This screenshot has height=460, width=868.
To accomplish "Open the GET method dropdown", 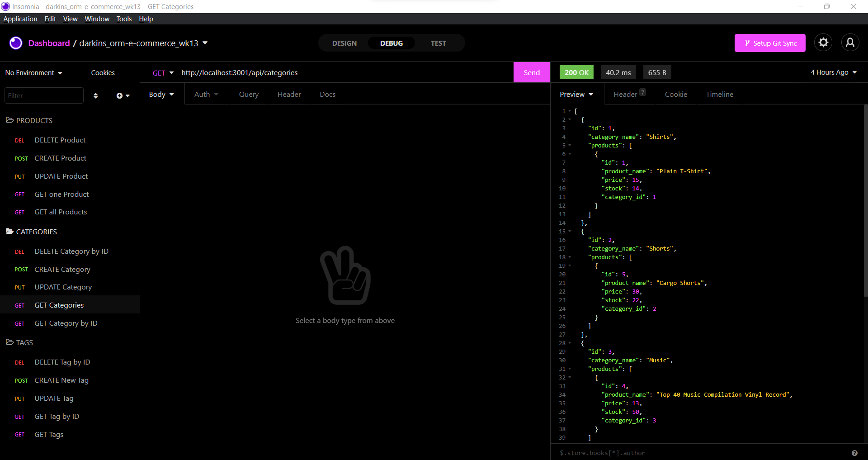I will [163, 72].
